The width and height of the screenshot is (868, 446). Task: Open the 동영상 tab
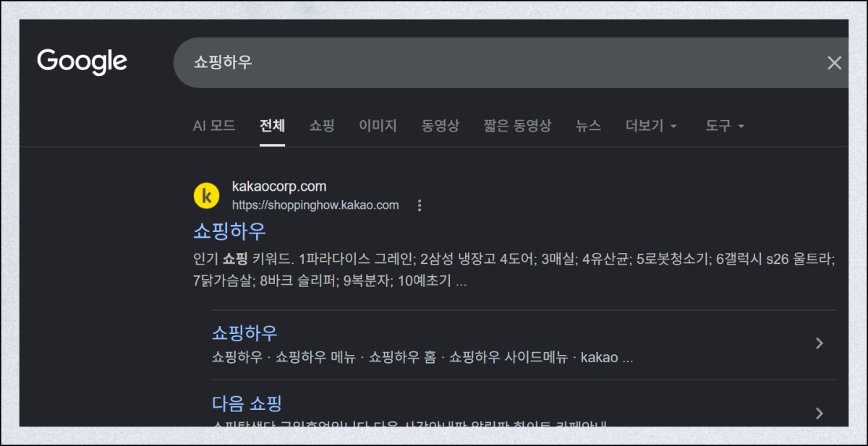pos(440,126)
